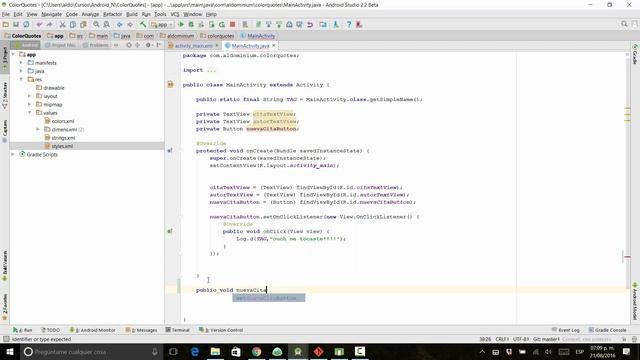Click the VCS revert arrow icon

point(310,24)
